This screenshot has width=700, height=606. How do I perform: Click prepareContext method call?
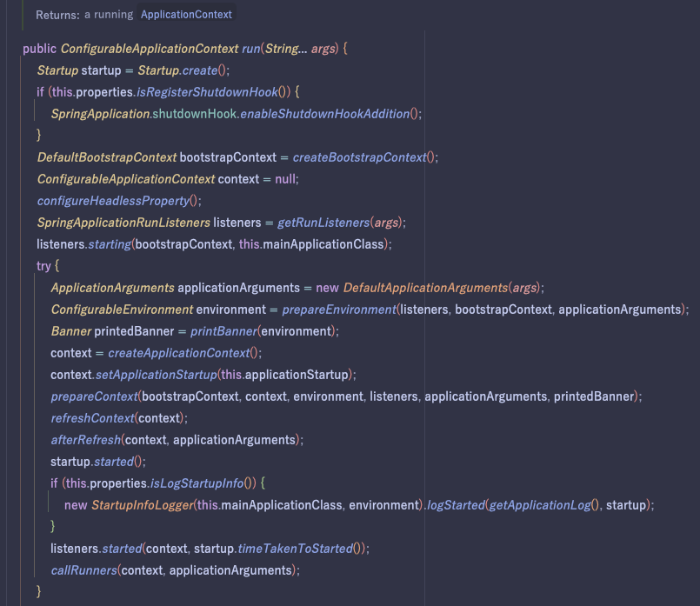click(x=94, y=396)
